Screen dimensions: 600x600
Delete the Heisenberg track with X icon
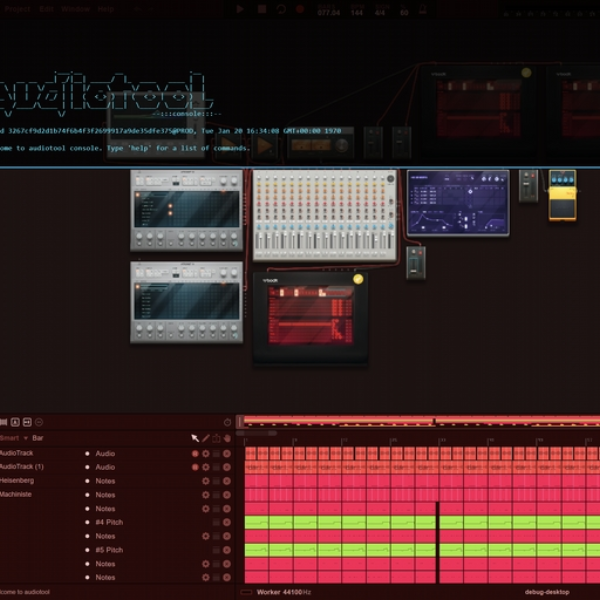[x=227, y=481]
